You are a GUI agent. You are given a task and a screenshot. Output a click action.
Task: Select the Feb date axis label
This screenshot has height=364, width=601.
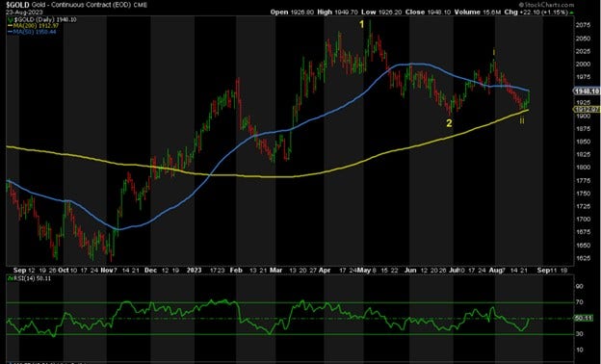(x=236, y=271)
